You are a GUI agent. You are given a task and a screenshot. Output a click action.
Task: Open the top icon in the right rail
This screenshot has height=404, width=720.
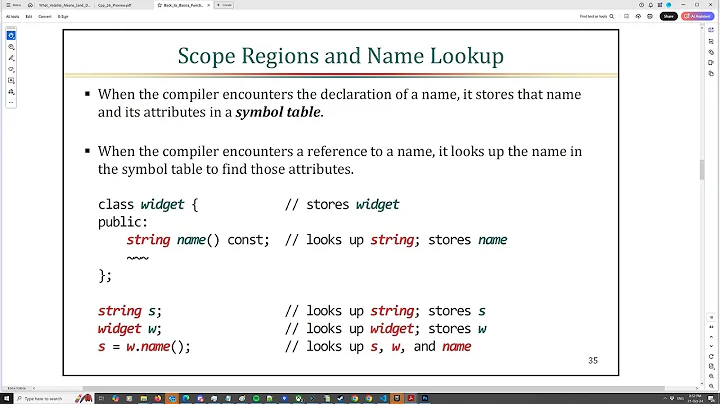(711, 30)
